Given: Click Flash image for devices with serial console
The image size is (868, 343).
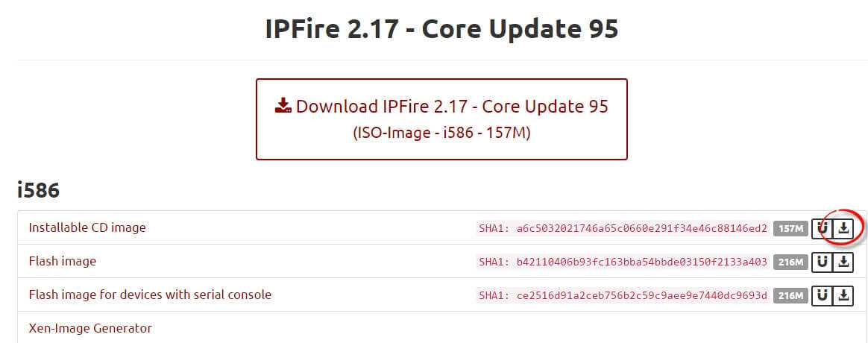Looking at the screenshot, I should [150, 295].
